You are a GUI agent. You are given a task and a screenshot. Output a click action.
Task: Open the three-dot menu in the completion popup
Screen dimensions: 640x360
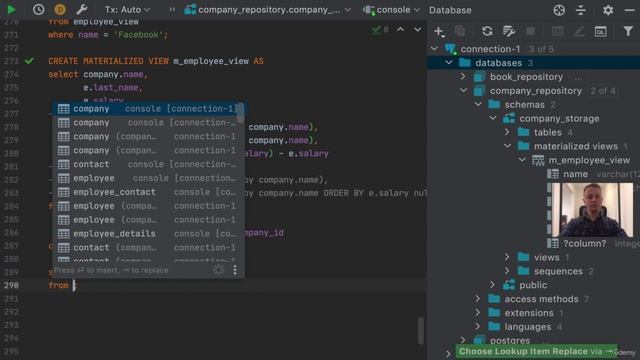click(x=235, y=270)
